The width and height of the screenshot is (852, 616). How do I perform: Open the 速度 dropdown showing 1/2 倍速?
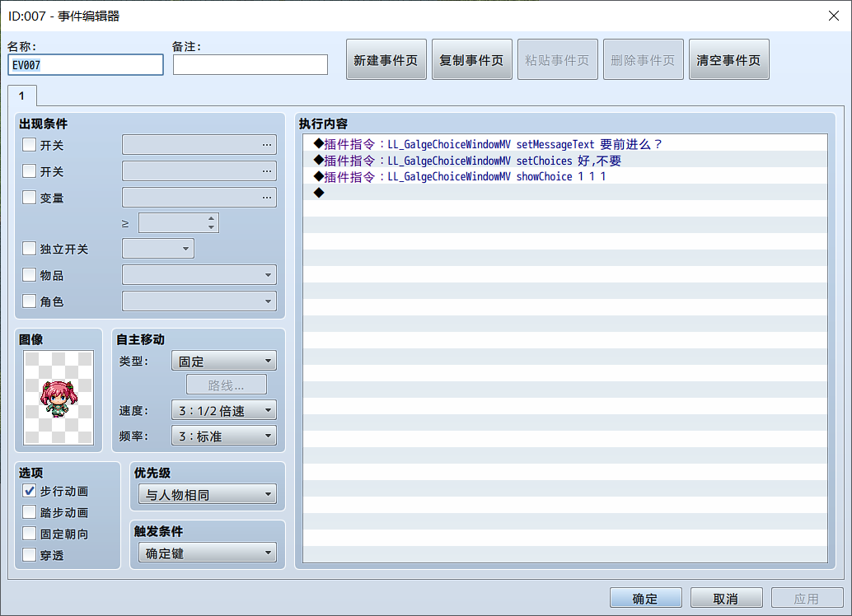[224, 410]
